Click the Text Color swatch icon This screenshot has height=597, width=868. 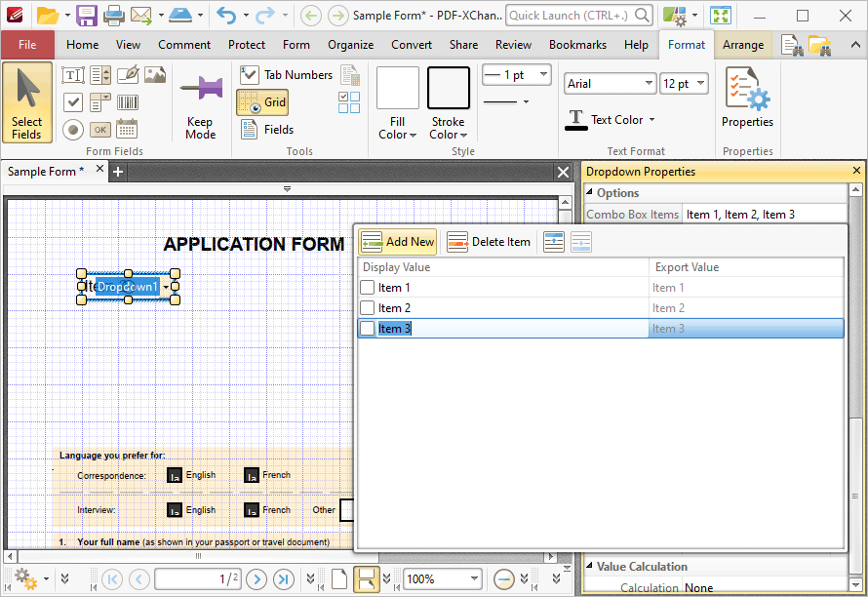[x=576, y=120]
